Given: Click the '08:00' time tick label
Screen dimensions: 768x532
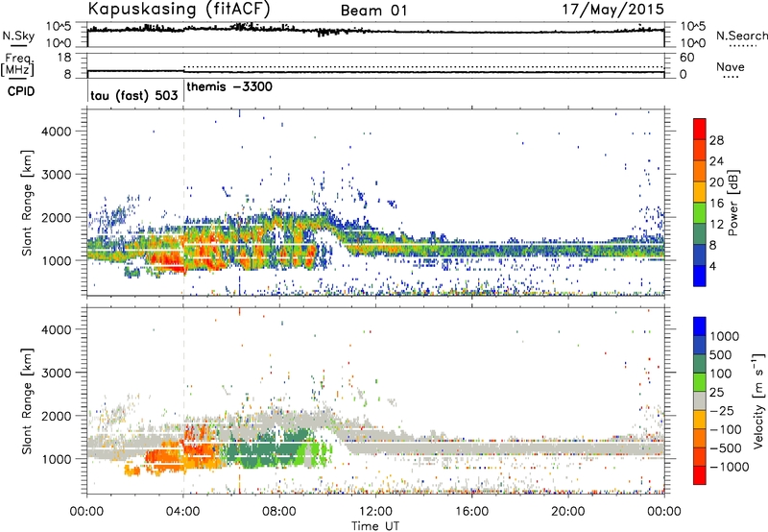Looking at the screenshot, I should pyautogui.click(x=279, y=512).
